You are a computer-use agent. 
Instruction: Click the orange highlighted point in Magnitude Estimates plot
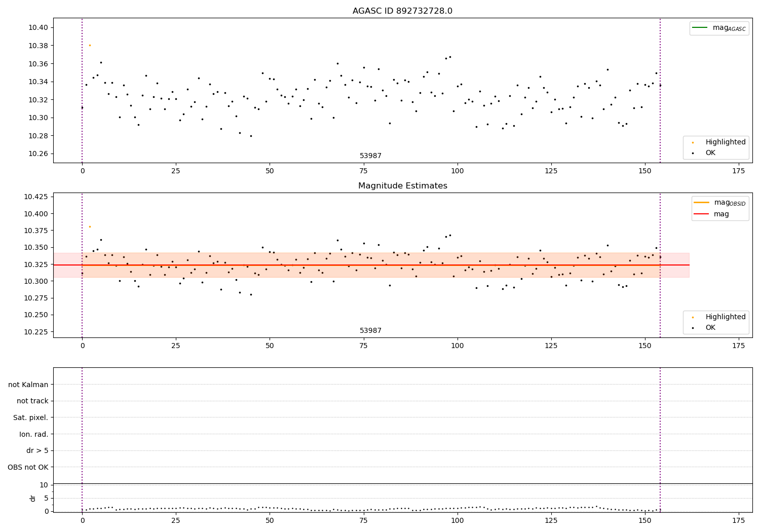coord(90,226)
